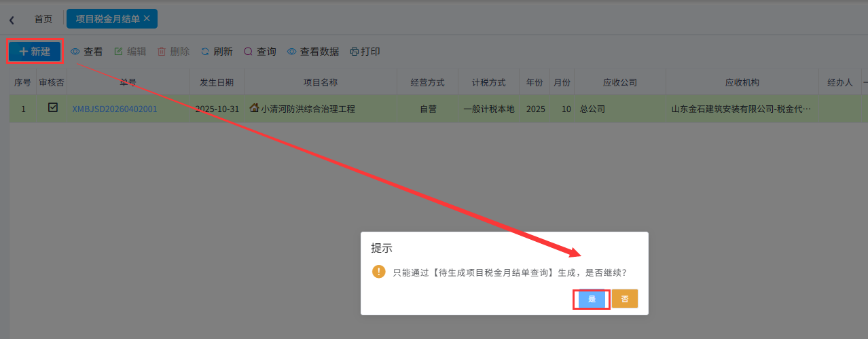The height and width of the screenshot is (339, 868).
Task: Open document link XMBJSD20260402001
Action: [115, 109]
